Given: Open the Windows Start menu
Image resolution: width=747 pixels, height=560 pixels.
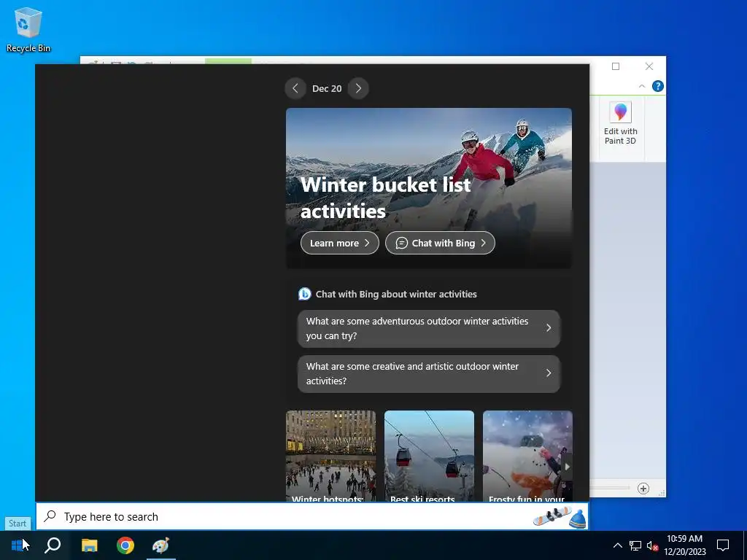Looking at the screenshot, I should (x=18, y=545).
